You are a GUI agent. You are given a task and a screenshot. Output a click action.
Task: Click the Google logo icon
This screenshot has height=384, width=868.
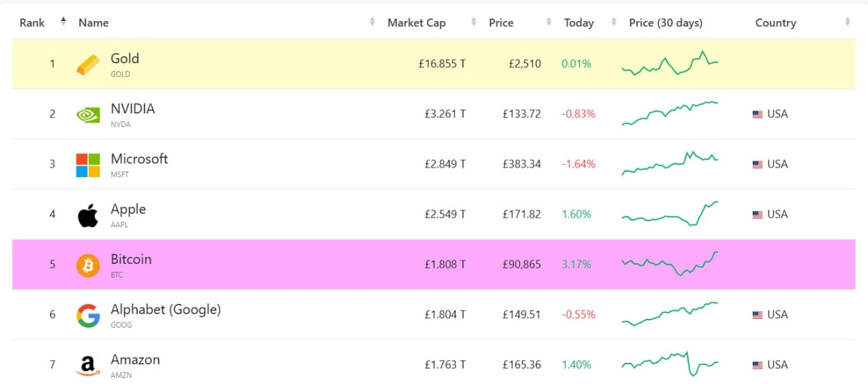pyautogui.click(x=88, y=315)
